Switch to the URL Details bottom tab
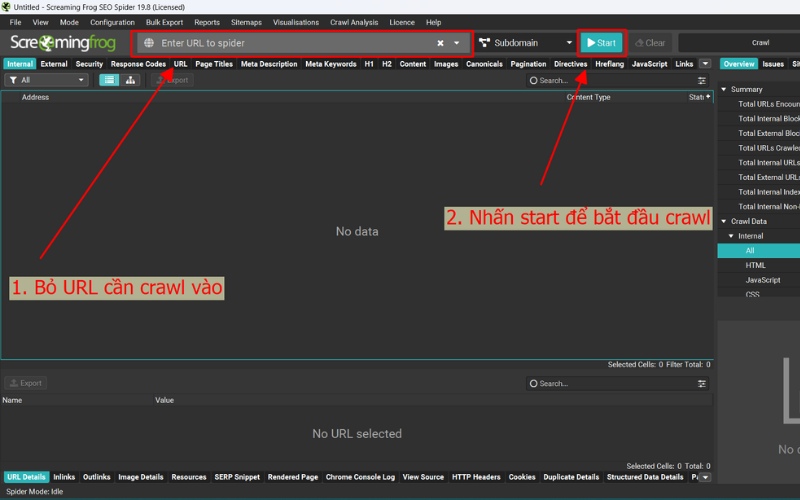Screen dimensions: 800x500 coord(26,477)
